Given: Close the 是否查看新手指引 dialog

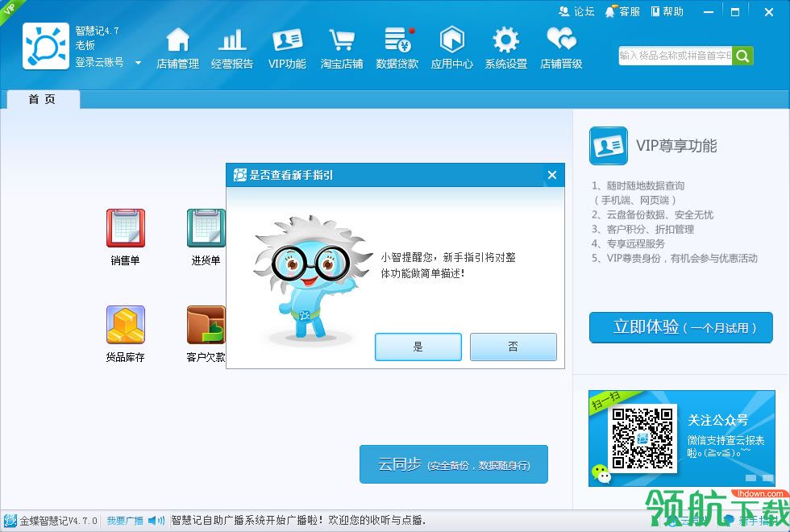Looking at the screenshot, I should 552,175.
